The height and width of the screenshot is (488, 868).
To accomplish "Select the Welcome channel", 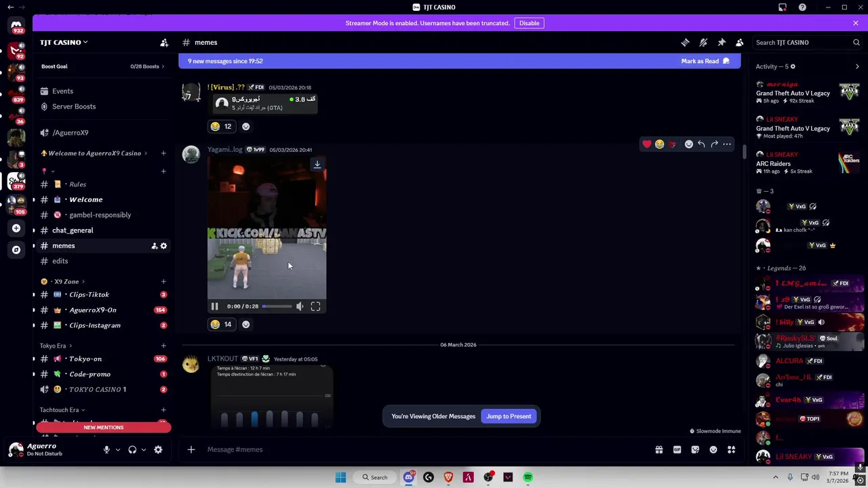I will [x=85, y=199].
